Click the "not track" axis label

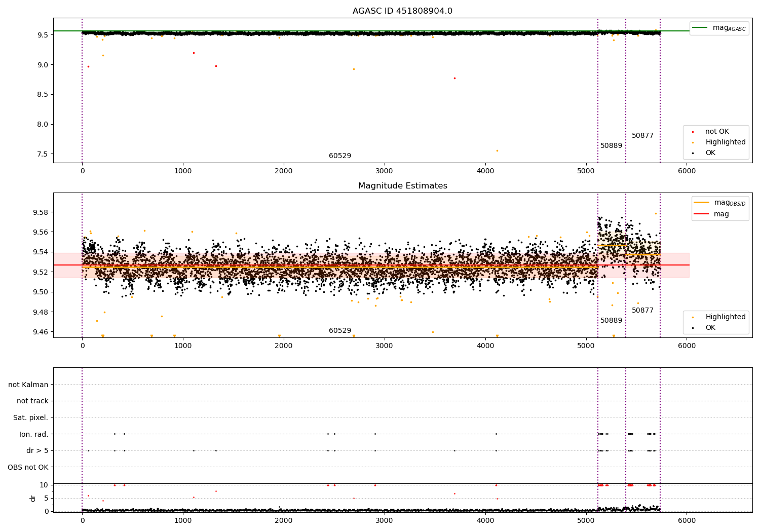pyautogui.click(x=32, y=401)
